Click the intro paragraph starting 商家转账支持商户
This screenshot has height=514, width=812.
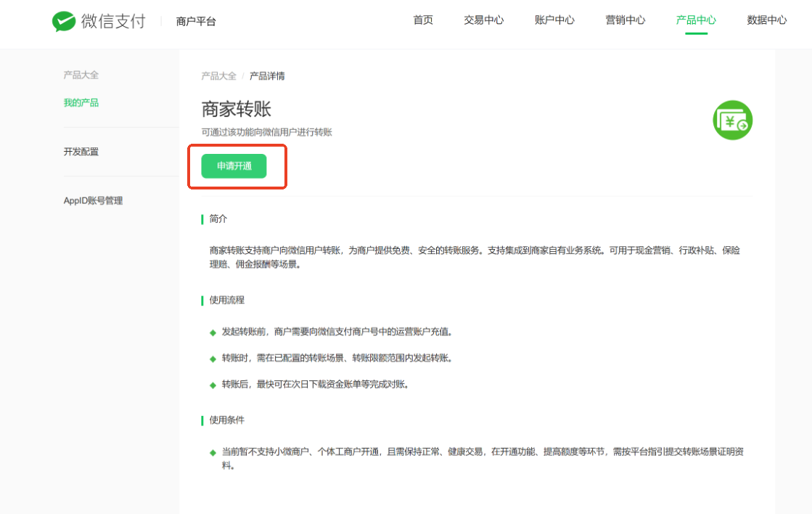point(475,257)
